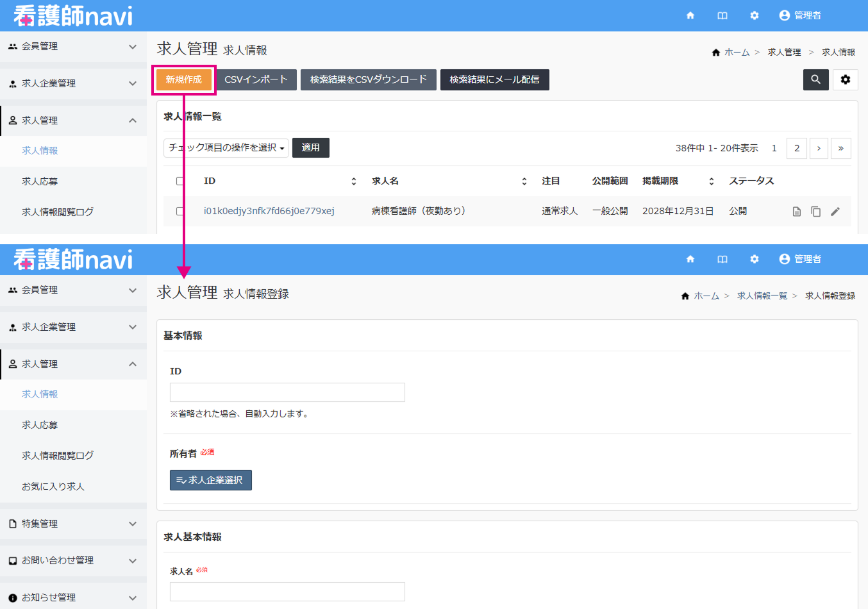The width and height of the screenshot is (868, 609).
Task: Click the home icon in the lower header
Action: [690, 259]
